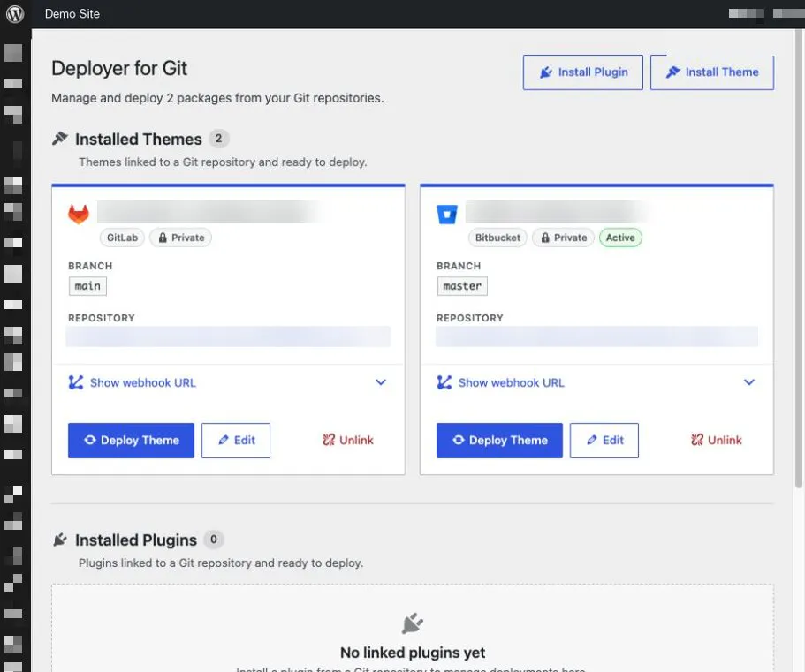This screenshot has width=805, height=672.
Task: Expand Show webhook URL on GitLab card
Action: (x=143, y=382)
